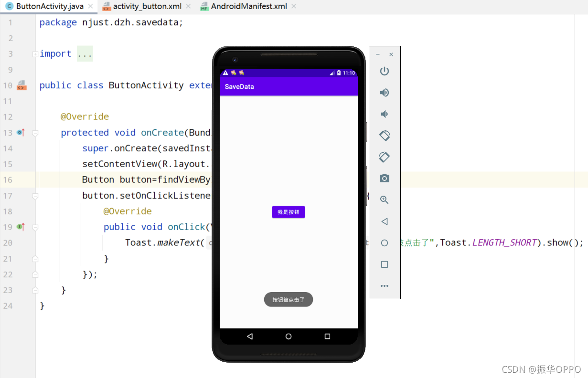Collapse onCreate method fold on line 13
This screenshot has height=378, width=588.
(35, 133)
